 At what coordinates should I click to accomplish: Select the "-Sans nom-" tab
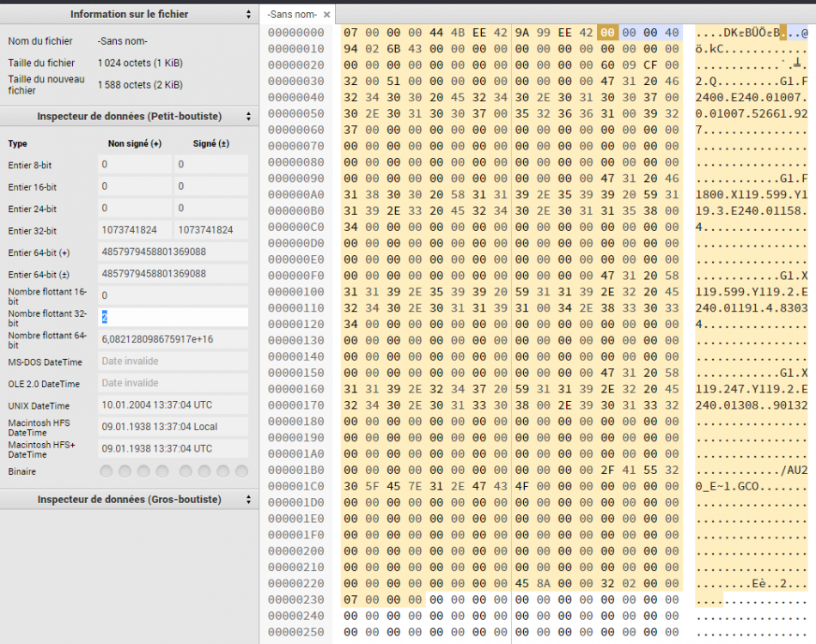(x=292, y=15)
